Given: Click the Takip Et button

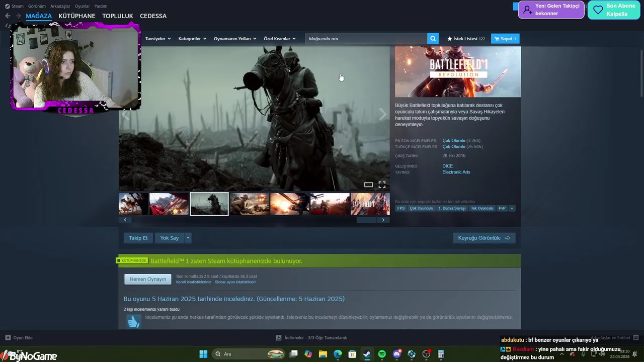Looking at the screenshot, I should click(x=138, y=238).
